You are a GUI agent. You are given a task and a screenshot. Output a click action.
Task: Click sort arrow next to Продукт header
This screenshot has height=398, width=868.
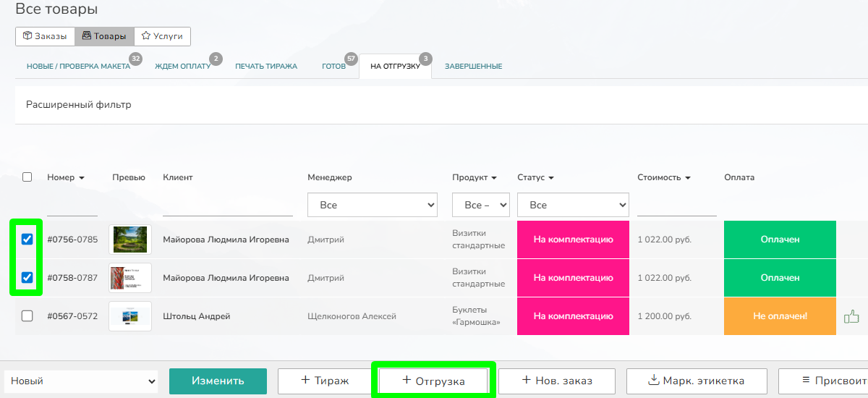494,178
